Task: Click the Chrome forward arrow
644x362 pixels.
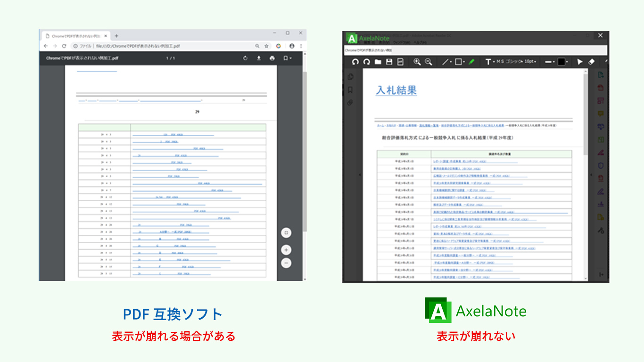Action: 55,46
